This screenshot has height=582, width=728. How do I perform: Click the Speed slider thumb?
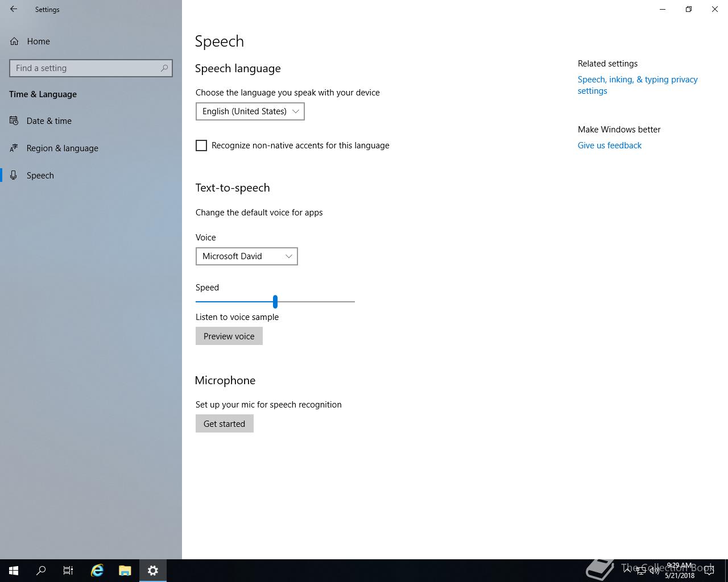click(x=275, y=302)
